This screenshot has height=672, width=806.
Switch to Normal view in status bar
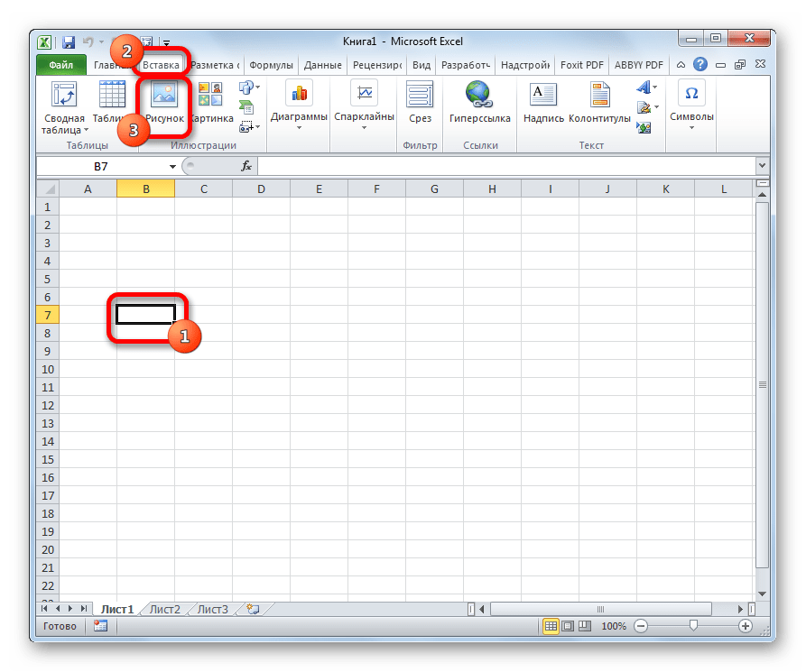tap(550, 626)
